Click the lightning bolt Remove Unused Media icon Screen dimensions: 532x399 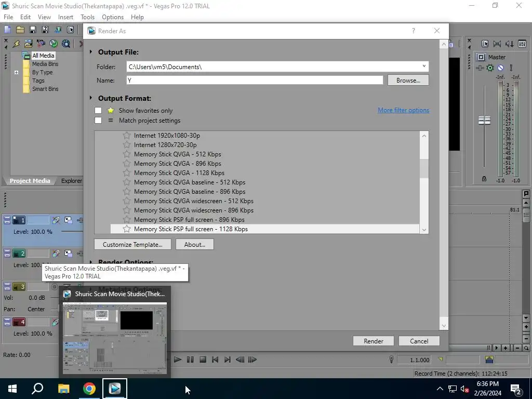16,44
